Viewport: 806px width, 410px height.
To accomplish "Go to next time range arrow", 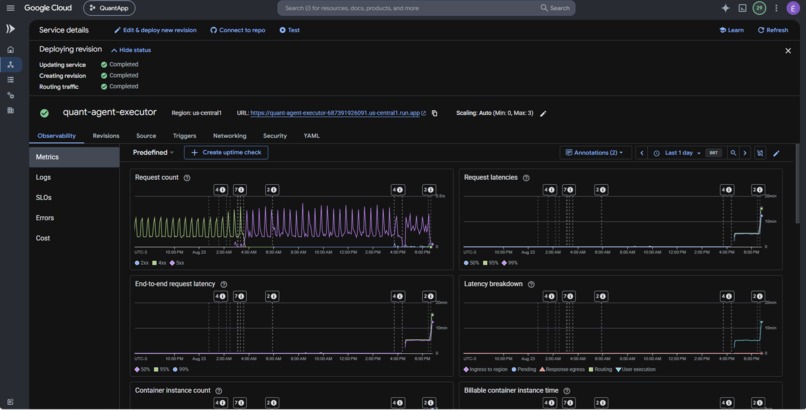I will click(745, 153).
